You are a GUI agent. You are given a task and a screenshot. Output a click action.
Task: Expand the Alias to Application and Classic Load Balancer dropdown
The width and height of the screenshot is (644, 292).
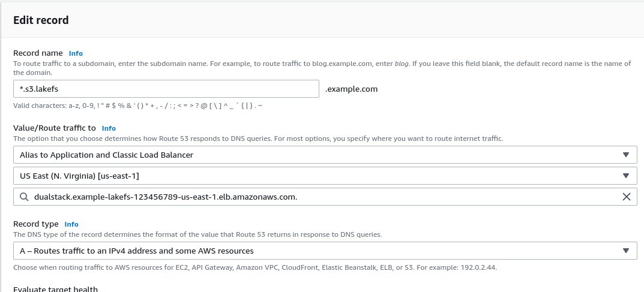point(325,155)
